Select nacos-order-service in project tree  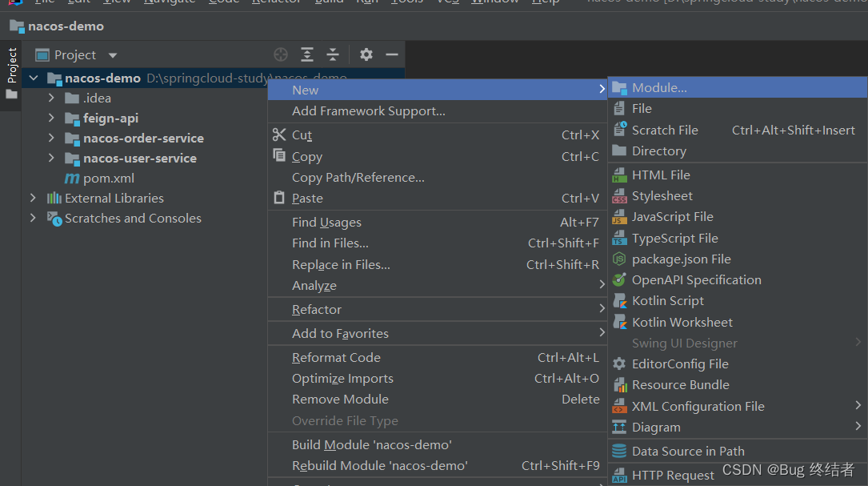coord(143,138)
